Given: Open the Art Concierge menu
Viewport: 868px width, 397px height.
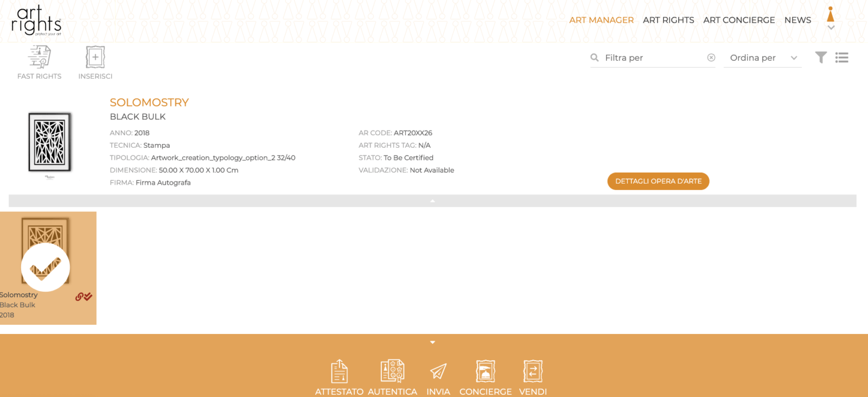Looking at the screenshot, I should 739,20.
